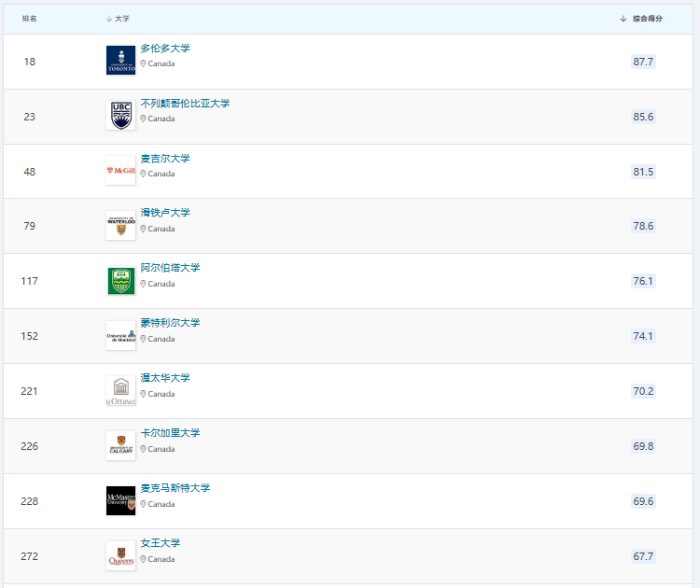Sort by 综合得分 column header

[x=647, y=19]
